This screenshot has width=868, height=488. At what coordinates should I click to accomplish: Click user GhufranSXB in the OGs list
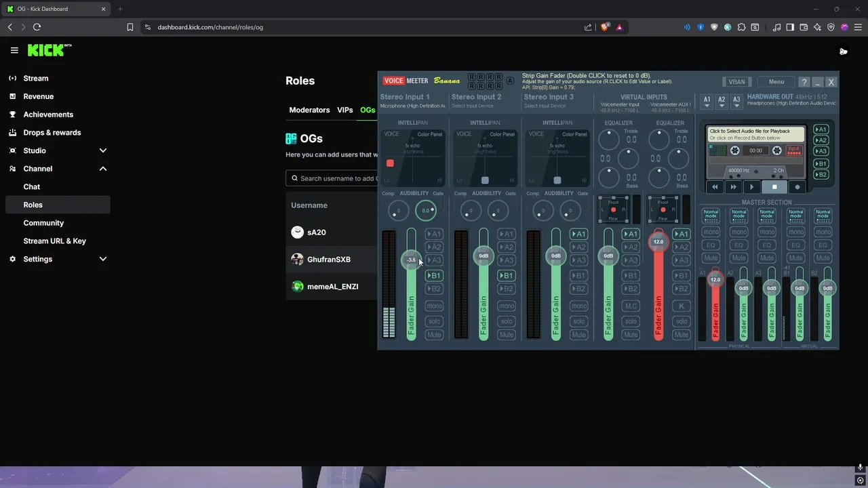pyautogui.click(x=329, y=260)
